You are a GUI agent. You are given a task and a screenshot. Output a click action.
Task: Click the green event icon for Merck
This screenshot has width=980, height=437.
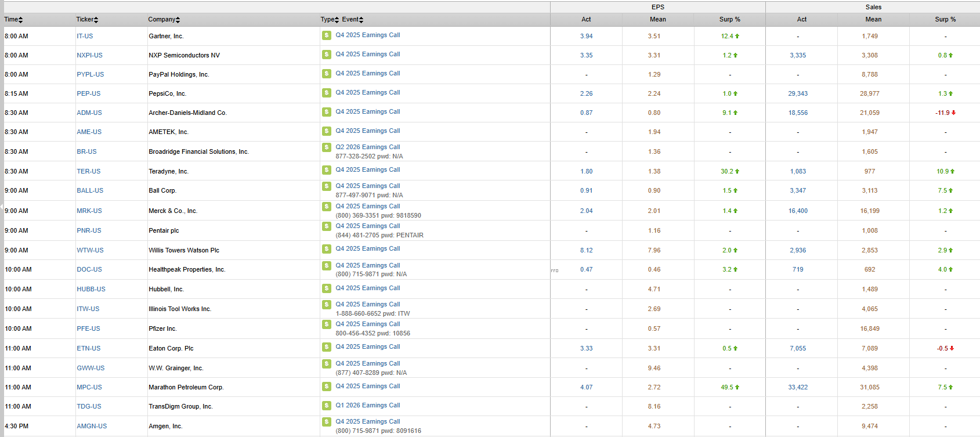click(x=327, y=207)
